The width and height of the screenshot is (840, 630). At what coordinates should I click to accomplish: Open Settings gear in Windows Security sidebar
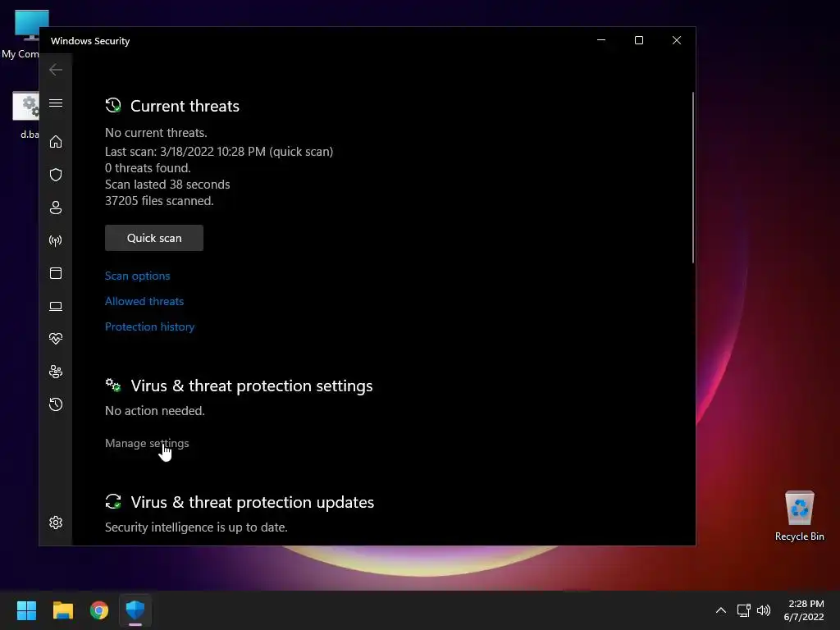pyautogui.click(x=56, y=523)
